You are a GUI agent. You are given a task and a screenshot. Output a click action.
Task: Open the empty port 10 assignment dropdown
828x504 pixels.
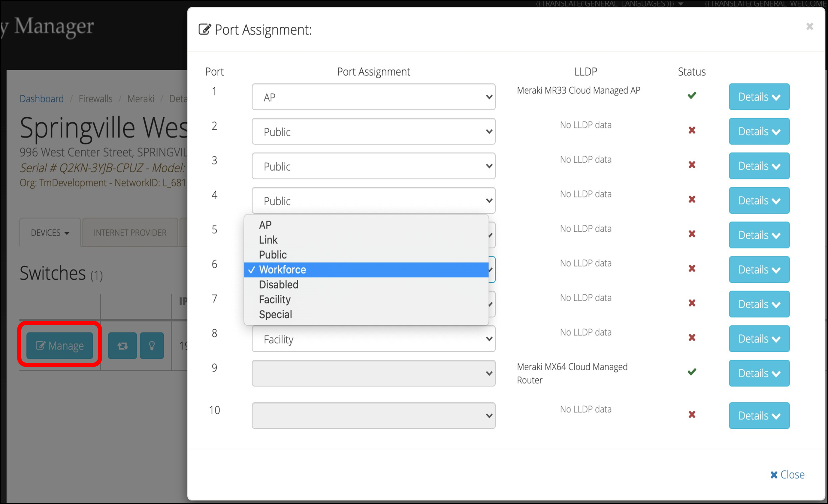[373, 416]
